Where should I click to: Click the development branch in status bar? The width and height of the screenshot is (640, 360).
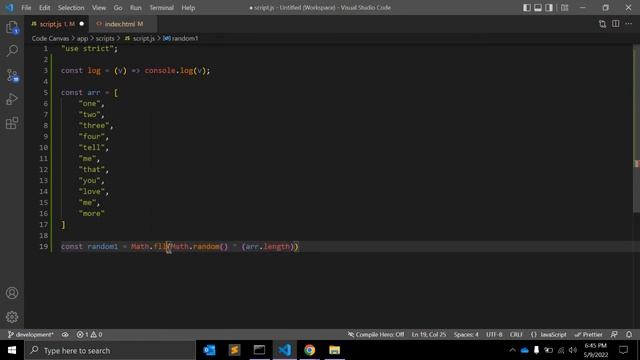click(x=31, y=335)
